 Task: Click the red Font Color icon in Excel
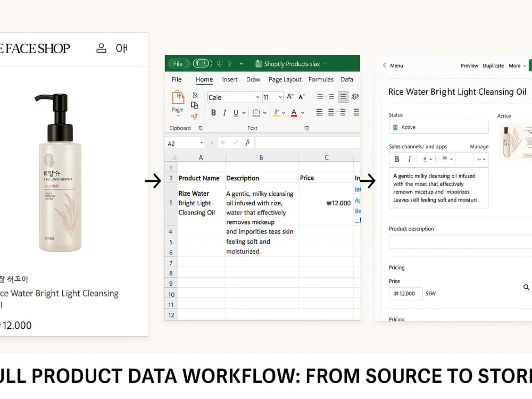294,113
